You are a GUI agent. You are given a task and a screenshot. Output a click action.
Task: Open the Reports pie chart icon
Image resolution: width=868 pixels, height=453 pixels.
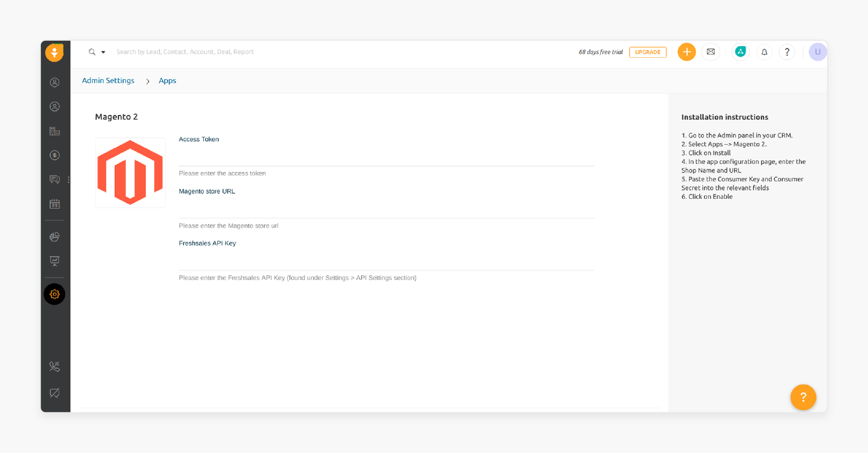coord(54,237)
